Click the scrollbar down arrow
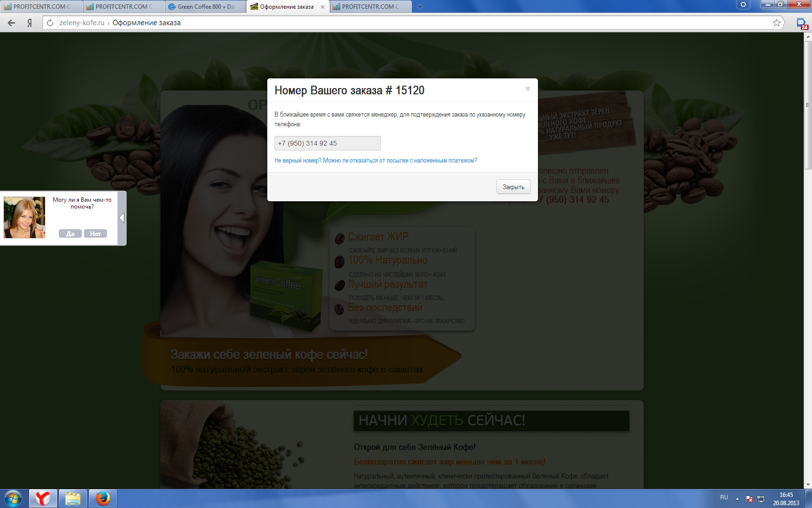 click(808, 485)
